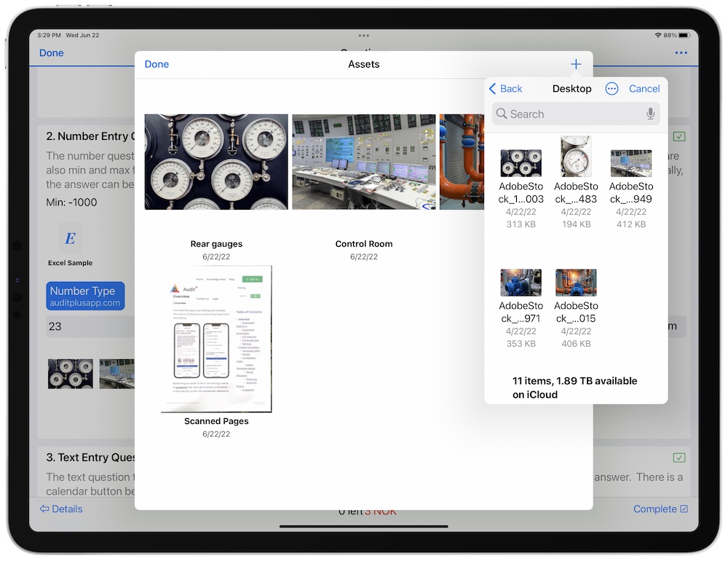Image resolution: width=728 pixels, height=561 pixels.
Task: Tap the gauges thumbnail under question 2
Action: tap(71, 374)
